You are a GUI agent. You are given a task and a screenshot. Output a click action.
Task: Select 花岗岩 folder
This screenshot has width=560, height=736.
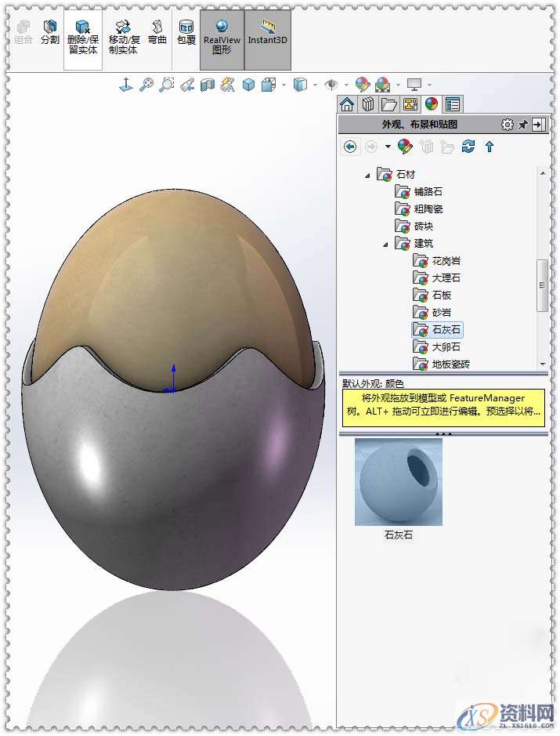point(437,260)
